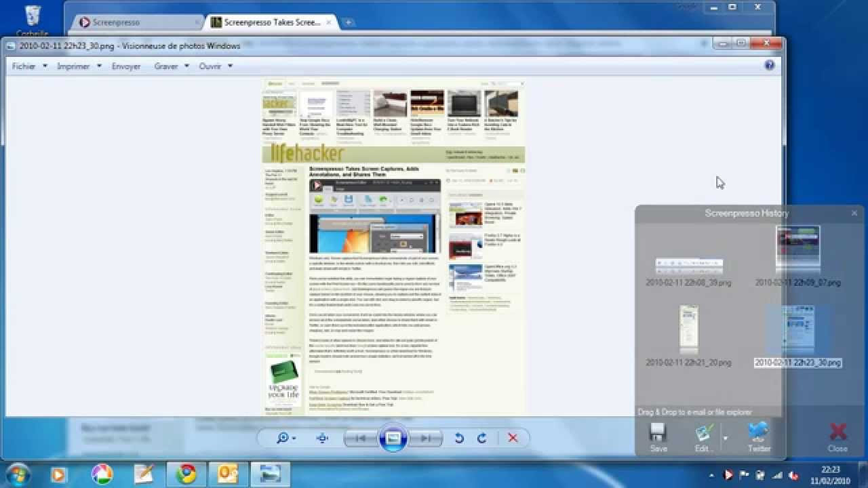Dismiss Screenpresso History with its small X
Image resolution: width=868 pixels, height=488 pixels.
click(x=854, y=213)
